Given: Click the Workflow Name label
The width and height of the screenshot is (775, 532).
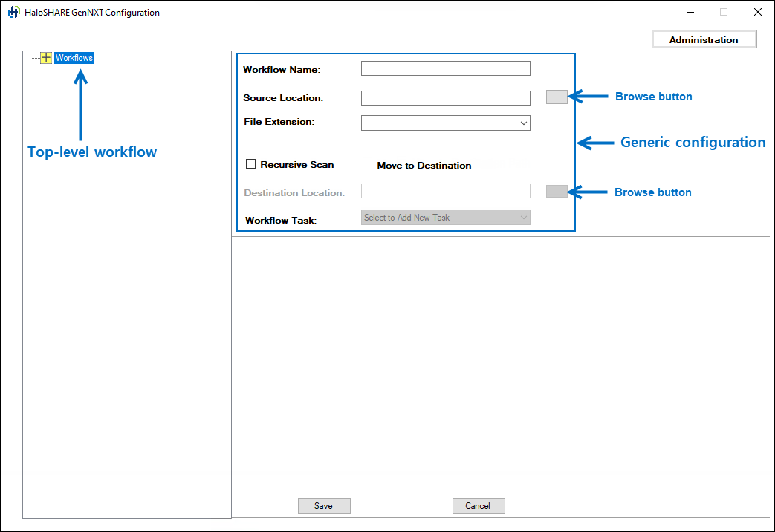Looking at the screenshot, I should pyautogui.click(x=282, y=70).
